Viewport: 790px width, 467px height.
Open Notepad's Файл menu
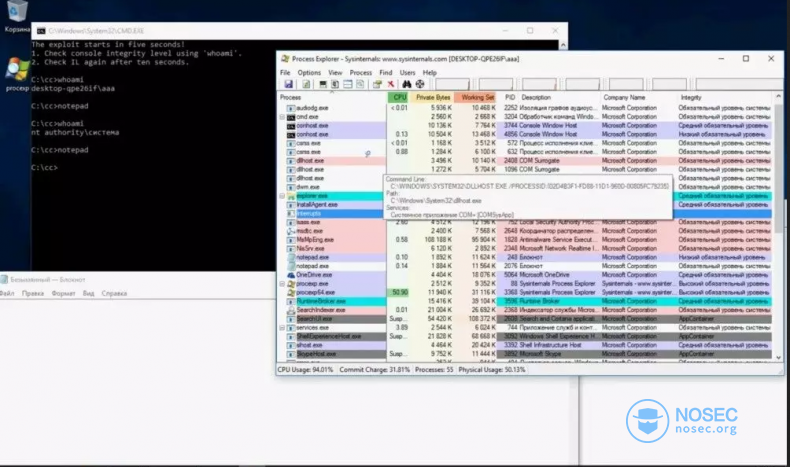point(7,293)
